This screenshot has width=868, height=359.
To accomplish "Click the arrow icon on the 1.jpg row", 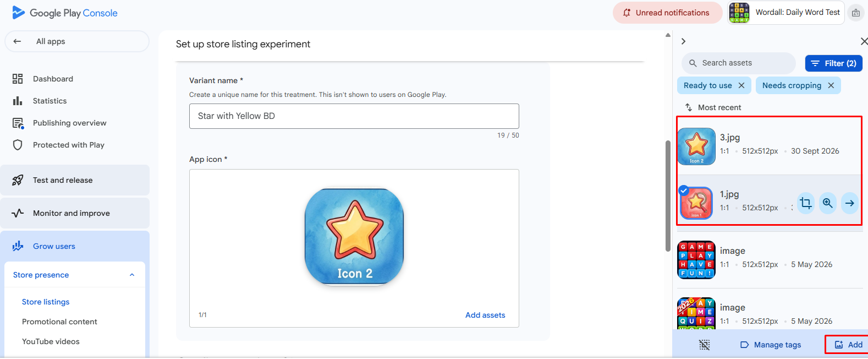I will pos(850,203).
